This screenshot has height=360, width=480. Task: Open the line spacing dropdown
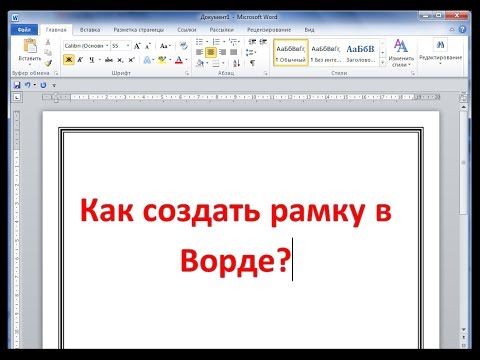click(251, 52)
